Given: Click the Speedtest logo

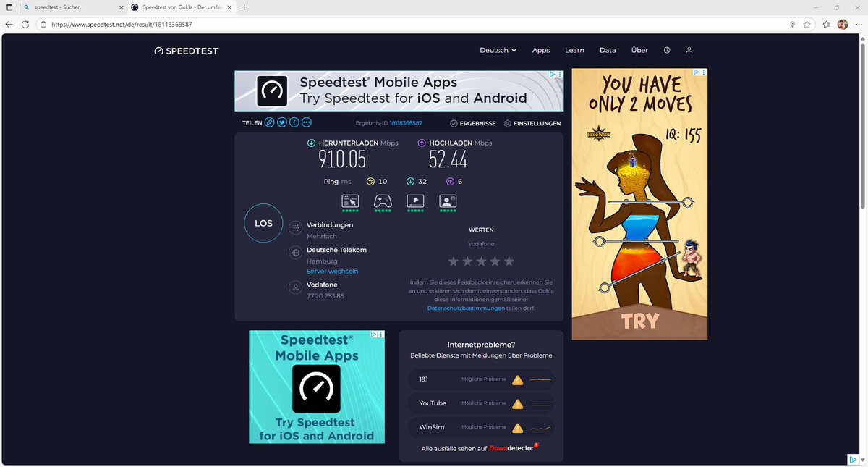Looking at the screenshot, I should (186, 51).
